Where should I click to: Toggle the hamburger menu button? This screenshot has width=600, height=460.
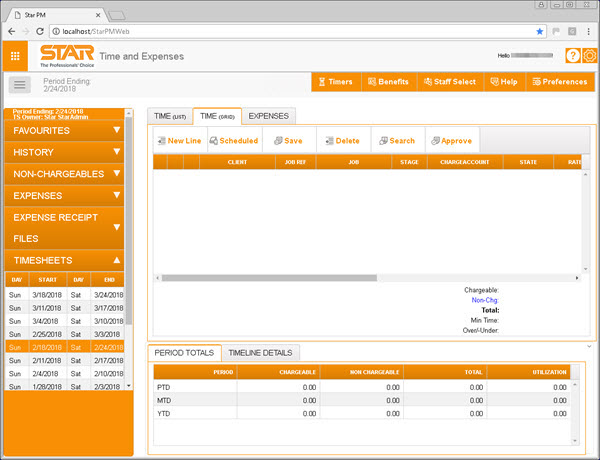pos(20,85)
